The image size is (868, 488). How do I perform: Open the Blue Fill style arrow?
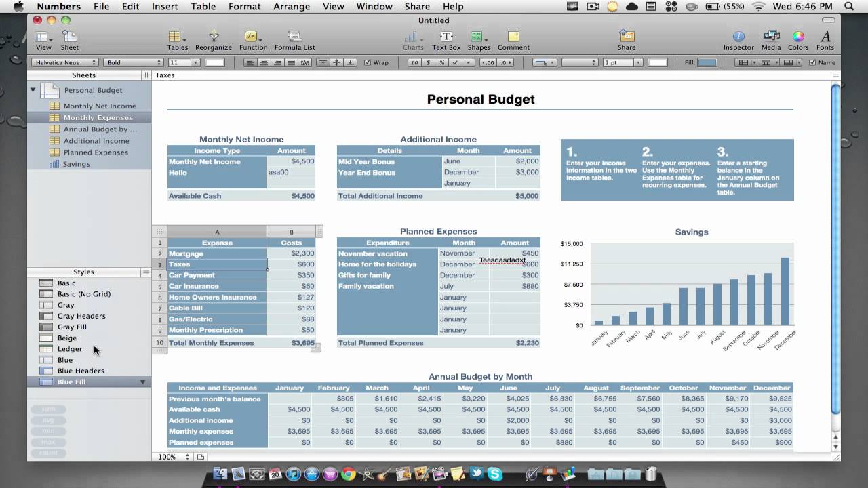coord(142,382)
